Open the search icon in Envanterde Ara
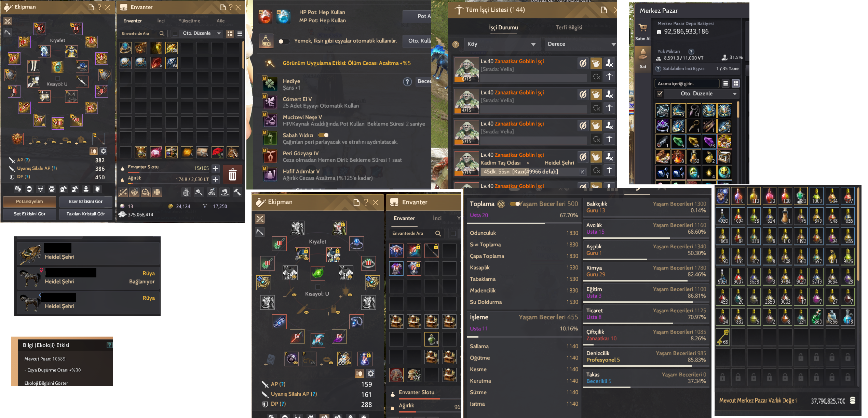 pyautogui.click(x=162, y=34)
